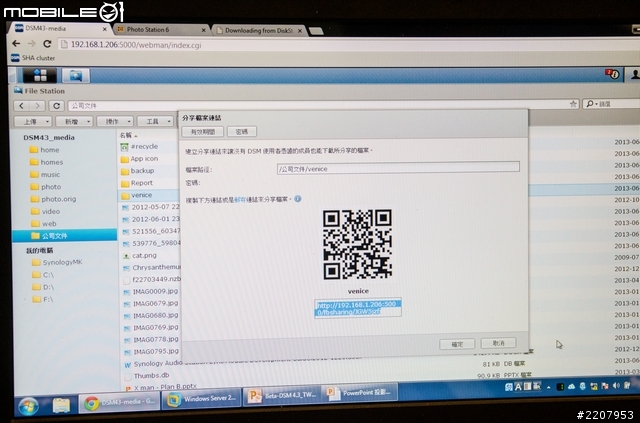Open the PowerPoint slideshow taskbar item

coord(360,393)
